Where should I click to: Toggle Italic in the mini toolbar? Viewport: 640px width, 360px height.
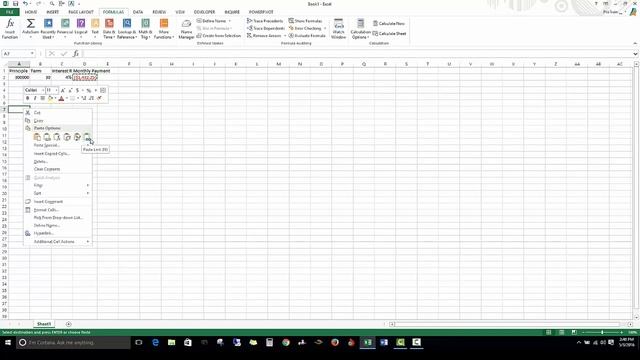(x=35, y=98)
